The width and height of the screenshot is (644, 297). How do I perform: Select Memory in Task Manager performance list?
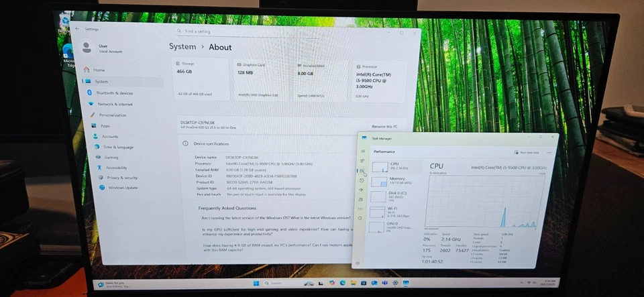click(x=395, y=181)
